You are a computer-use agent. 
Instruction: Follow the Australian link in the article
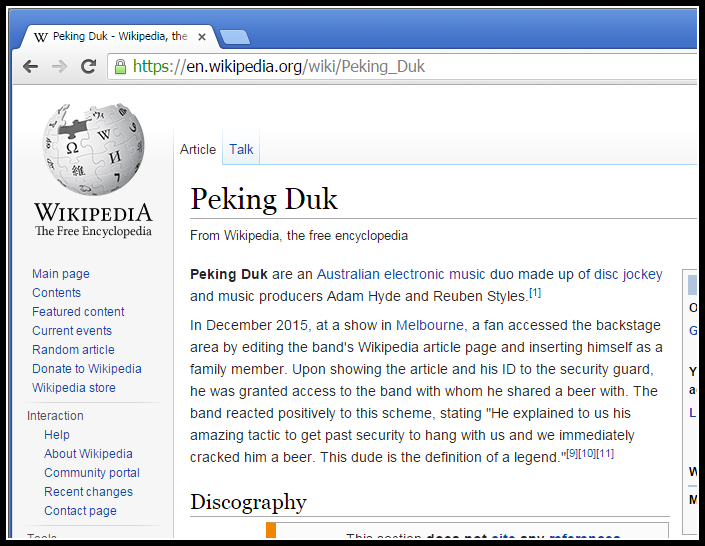coord(348,274)
